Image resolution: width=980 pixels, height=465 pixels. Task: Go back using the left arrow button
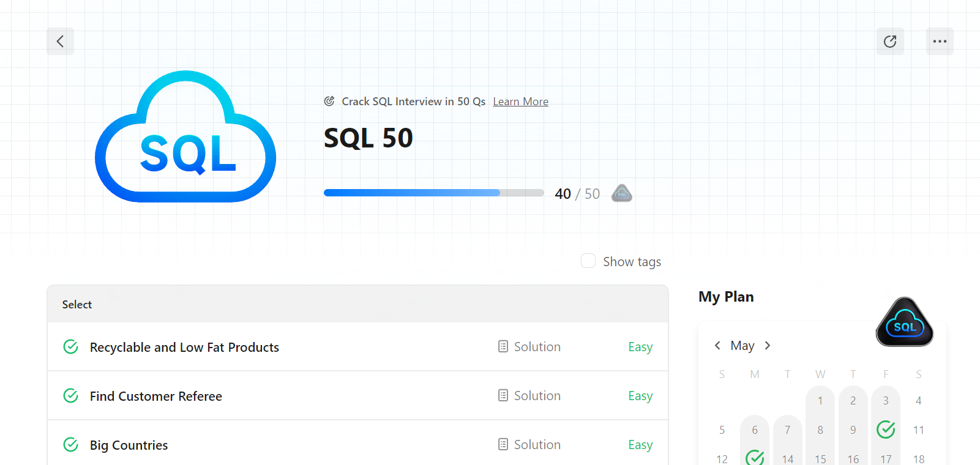60,41
